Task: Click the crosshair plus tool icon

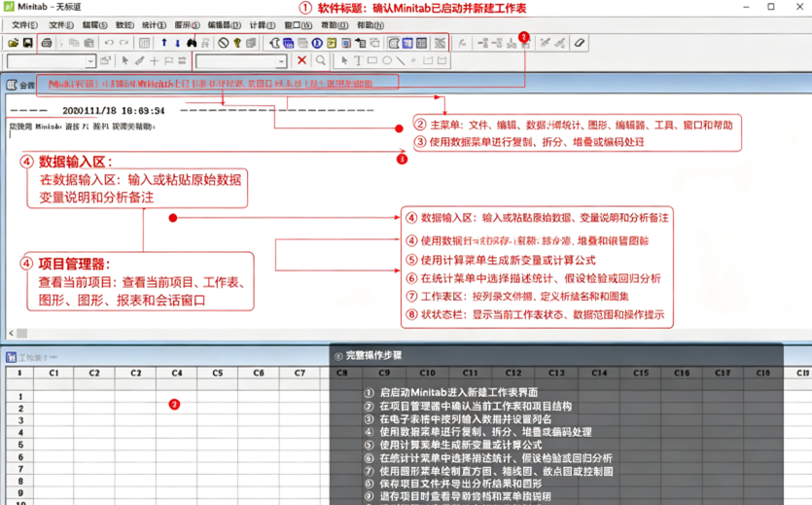Action: click(154, 61)
